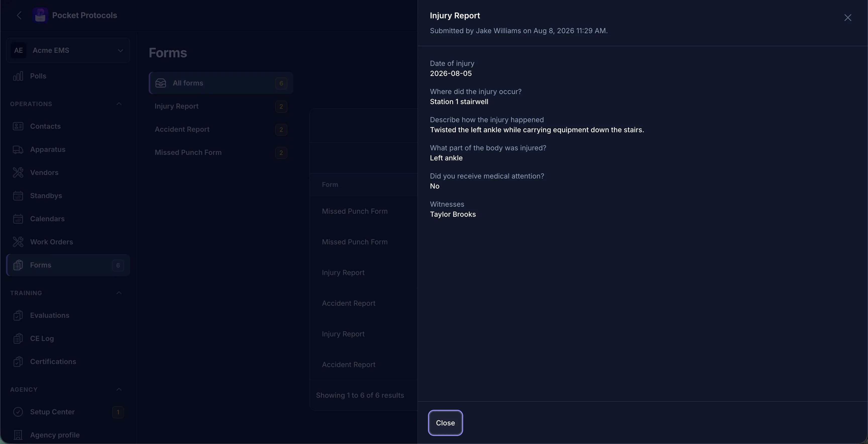Select the Missed Punch Form filter

pos(221,153)
